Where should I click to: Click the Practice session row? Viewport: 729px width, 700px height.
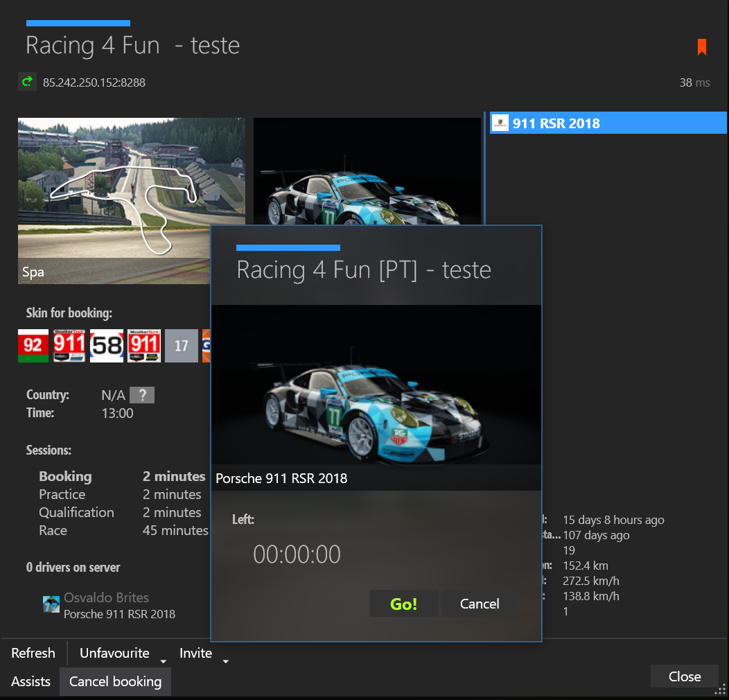pyautogui.click(x=120, y=494)
